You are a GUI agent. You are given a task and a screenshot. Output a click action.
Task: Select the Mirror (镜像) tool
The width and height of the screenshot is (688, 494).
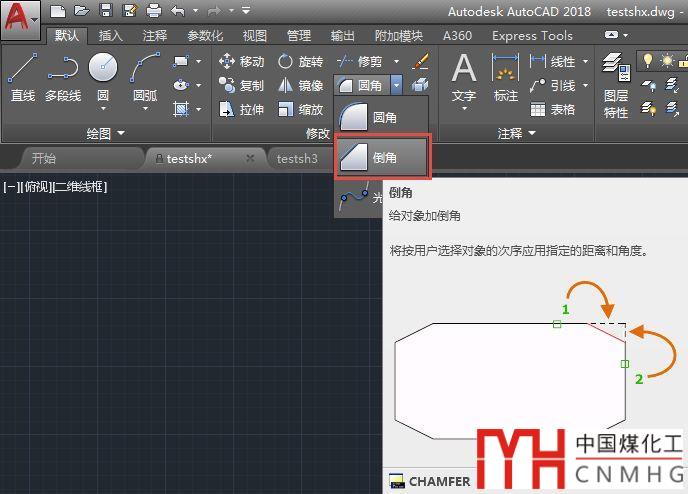click(x=300, y=85)
